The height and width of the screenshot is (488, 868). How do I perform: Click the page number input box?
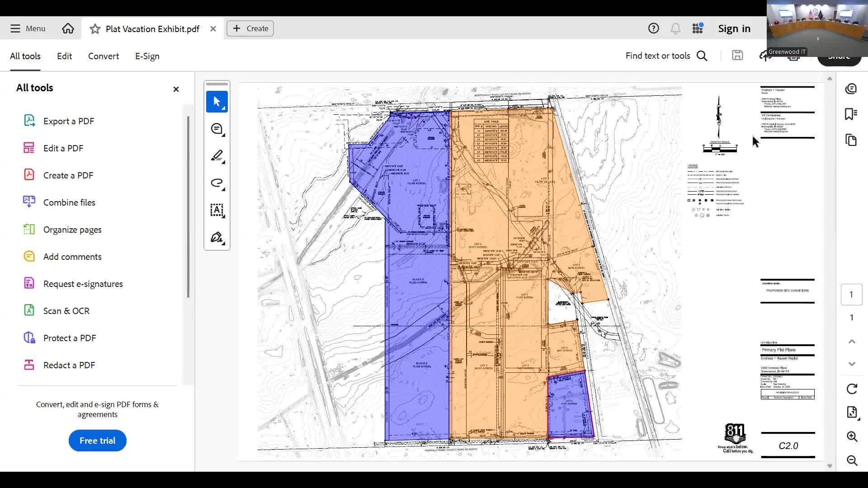point(851,295)
